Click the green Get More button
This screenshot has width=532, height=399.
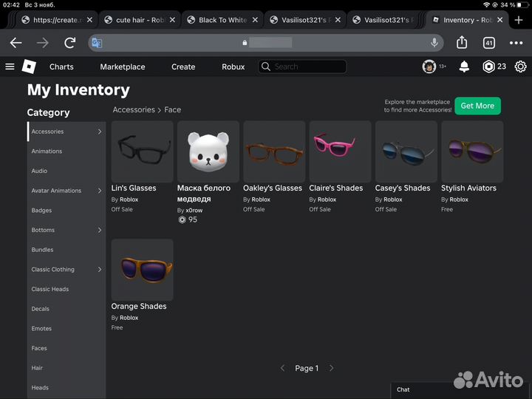tap(477, 106)
